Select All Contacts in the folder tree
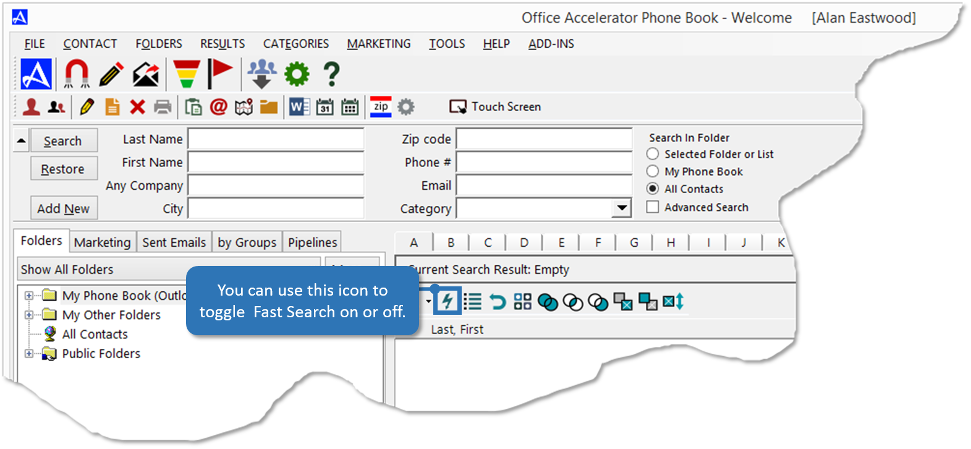971x449 pixels. tap(95, 334)
